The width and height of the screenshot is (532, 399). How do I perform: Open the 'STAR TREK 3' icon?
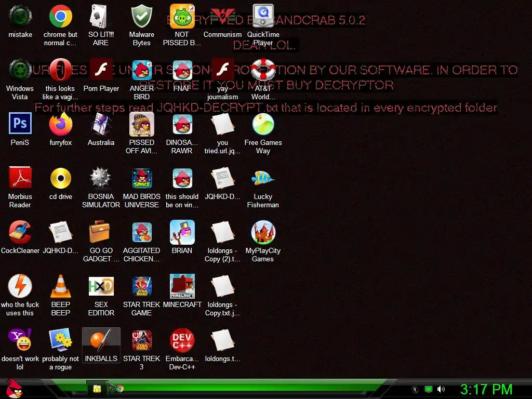click(x=141, y=340)
